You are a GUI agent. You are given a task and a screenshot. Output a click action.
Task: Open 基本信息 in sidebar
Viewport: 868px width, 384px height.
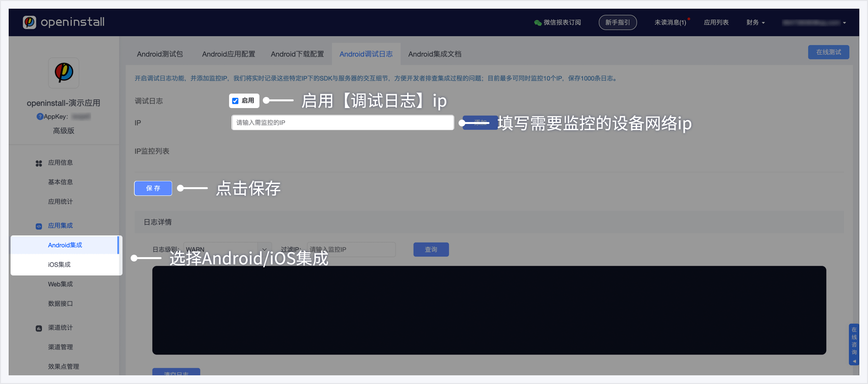pyautogui.click(x=60, y=182)
